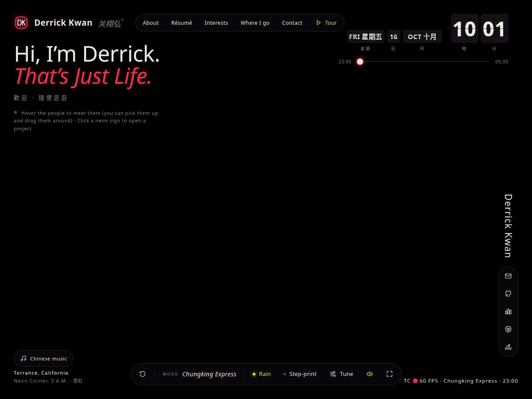Click the vertical Derrick Kwan label
The height and width of the screenshot is (399, 532).
(x=508, y=226)
